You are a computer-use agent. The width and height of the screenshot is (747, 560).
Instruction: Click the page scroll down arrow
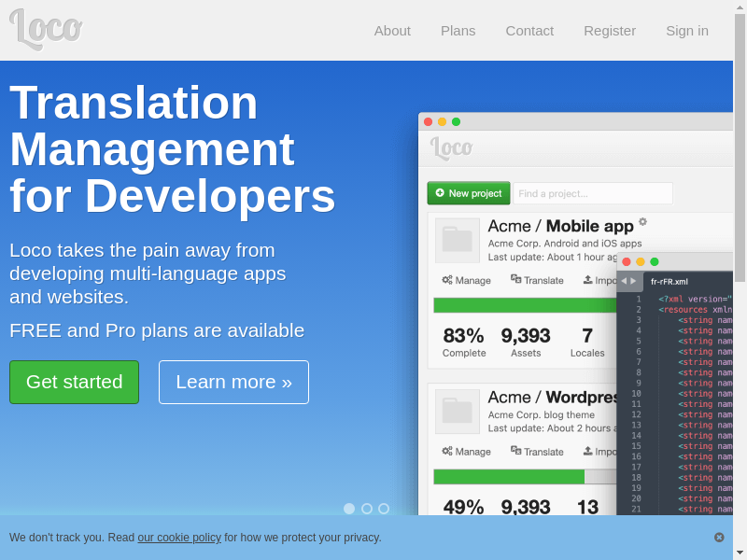[740, 552]
